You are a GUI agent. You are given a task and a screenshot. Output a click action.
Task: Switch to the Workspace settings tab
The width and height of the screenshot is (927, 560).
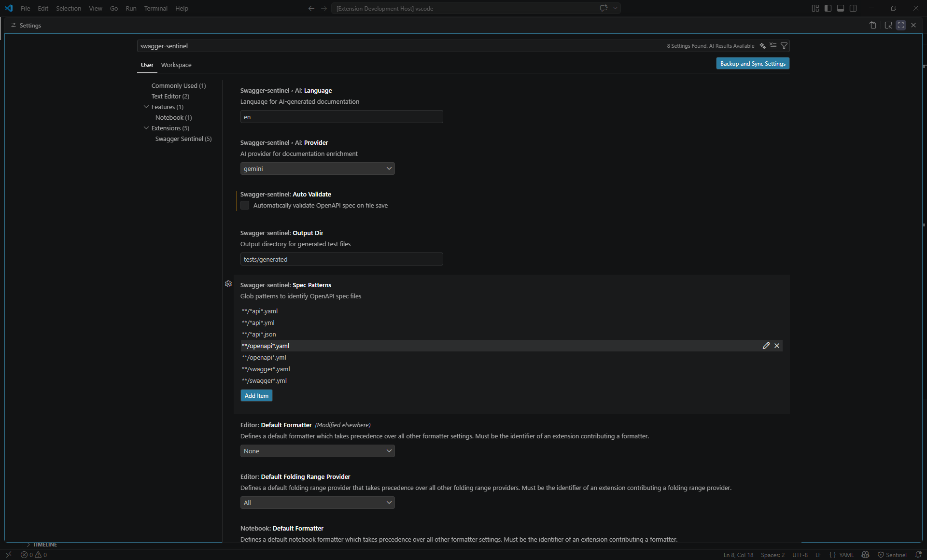tap(176, 65)
